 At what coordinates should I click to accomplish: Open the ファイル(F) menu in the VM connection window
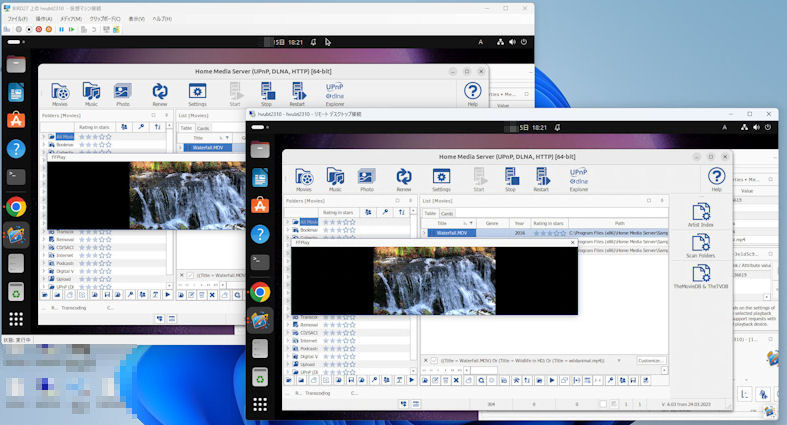[18, 19]
